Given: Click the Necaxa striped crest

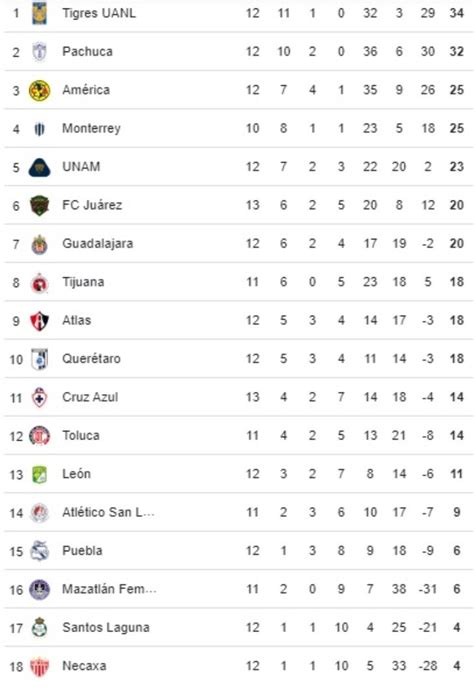Looking at the screenshot, I should point(40,666).
